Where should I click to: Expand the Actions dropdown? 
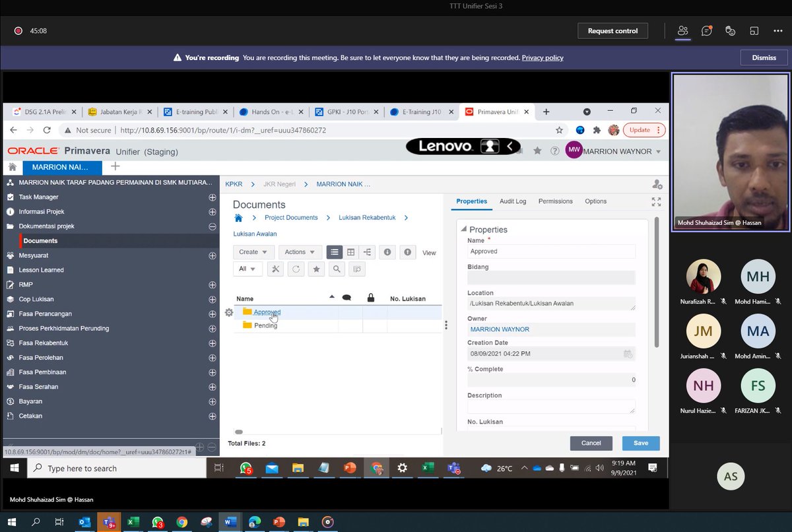(299, 251)
